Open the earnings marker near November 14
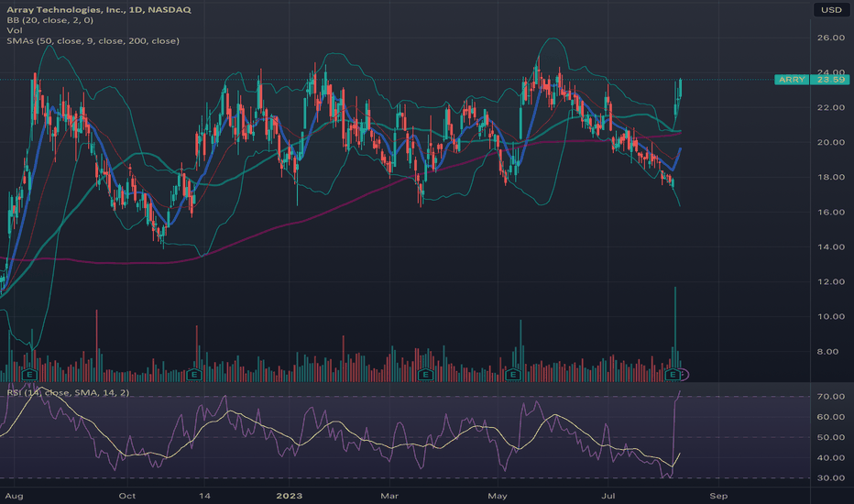854x504 pixels. click(194, 374)
